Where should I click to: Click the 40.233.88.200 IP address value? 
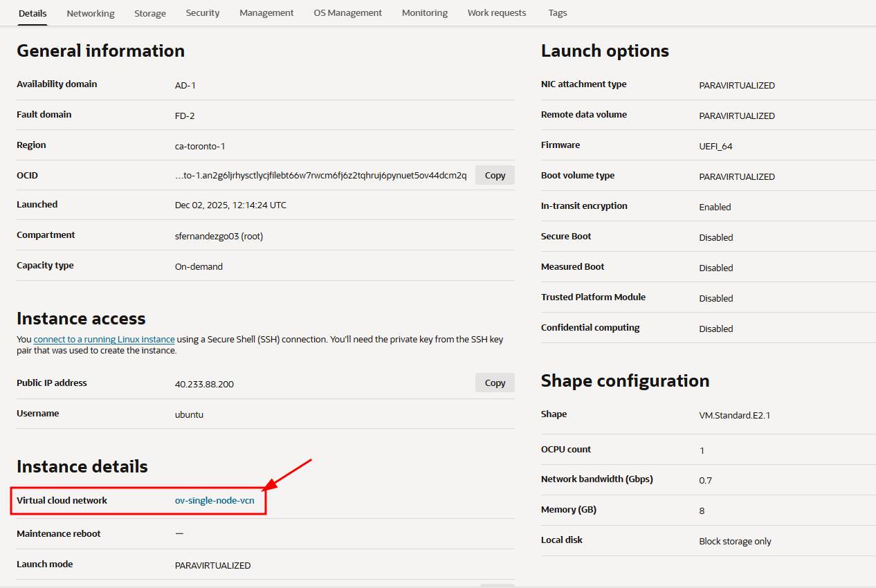(x=204, y=384)
